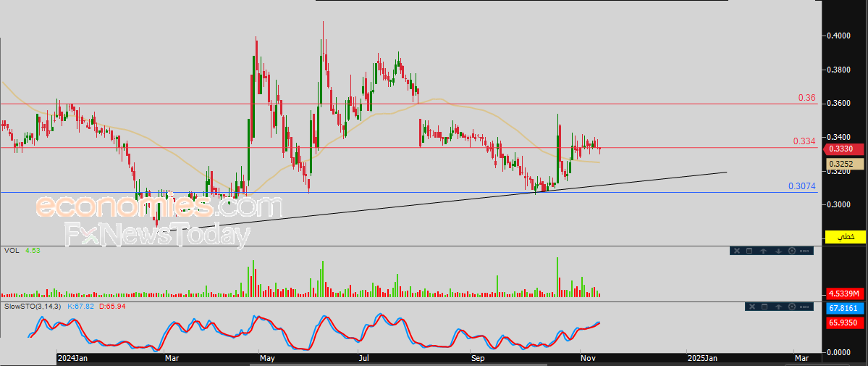Open SlowSTO panel settings gear
This screenshot has width=868, height=366.
click(x=791, y=307)
